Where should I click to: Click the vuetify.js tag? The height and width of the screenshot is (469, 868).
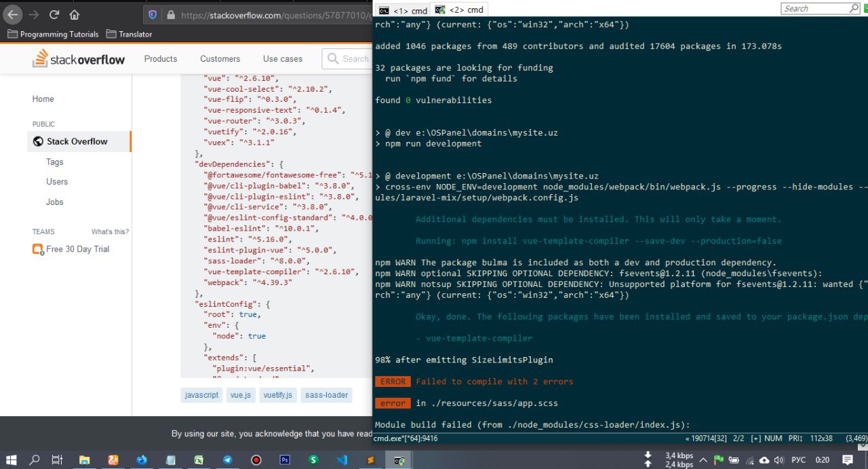point(278,395)
